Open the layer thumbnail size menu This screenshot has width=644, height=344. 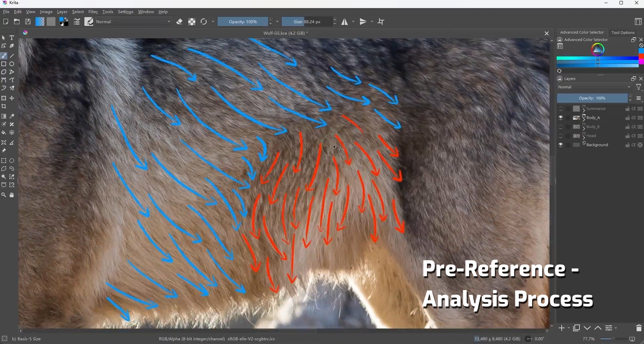[x=640, y=99]
